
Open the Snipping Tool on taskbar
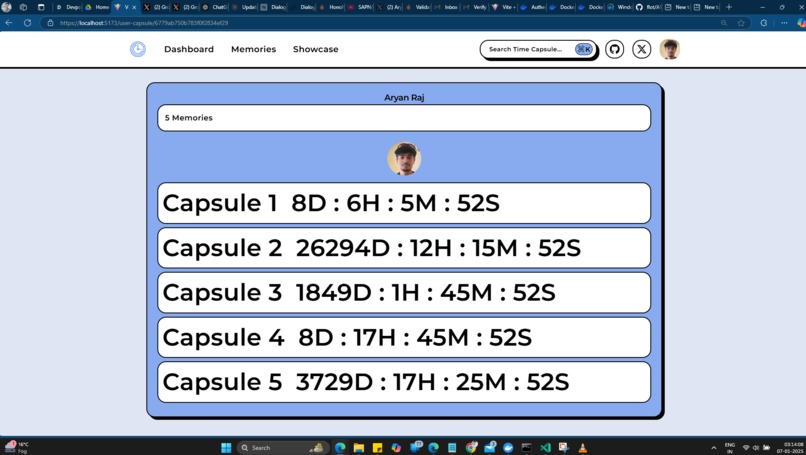[563, 447]
